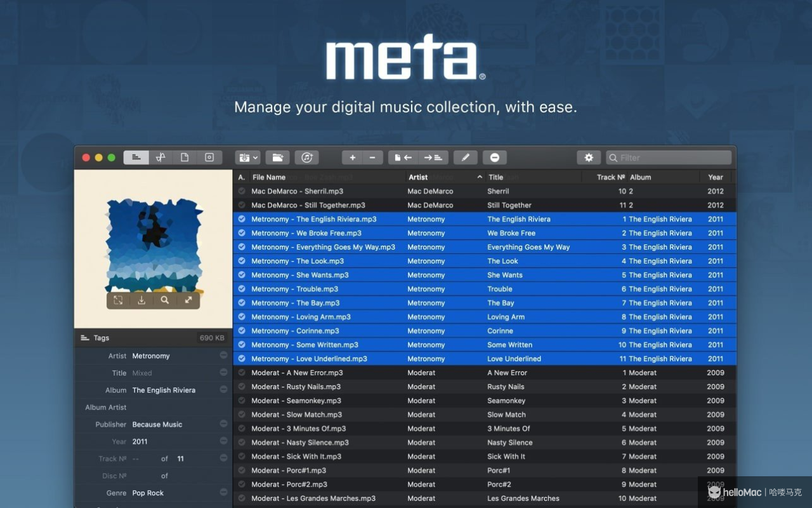Clear the Track Nº tag with its minus icon
Viewport: 812px width, 508px height.
pyautogui.click(x=223, y=458)
